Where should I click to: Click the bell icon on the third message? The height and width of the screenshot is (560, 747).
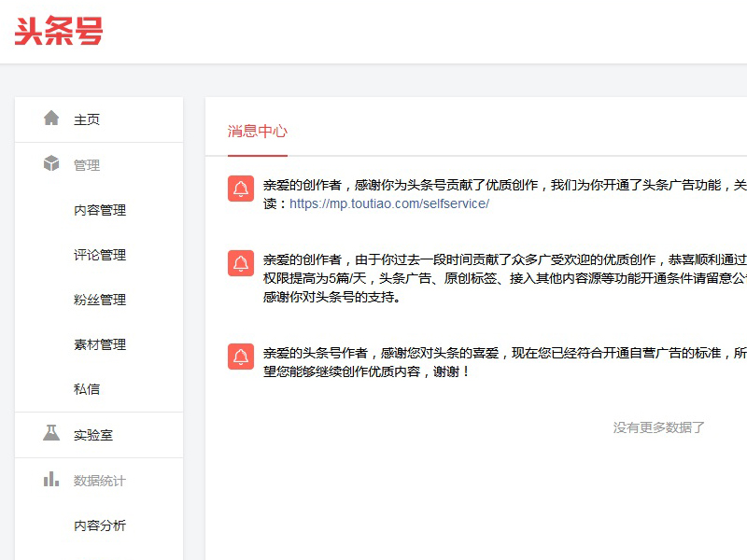(x=240, y=356)
